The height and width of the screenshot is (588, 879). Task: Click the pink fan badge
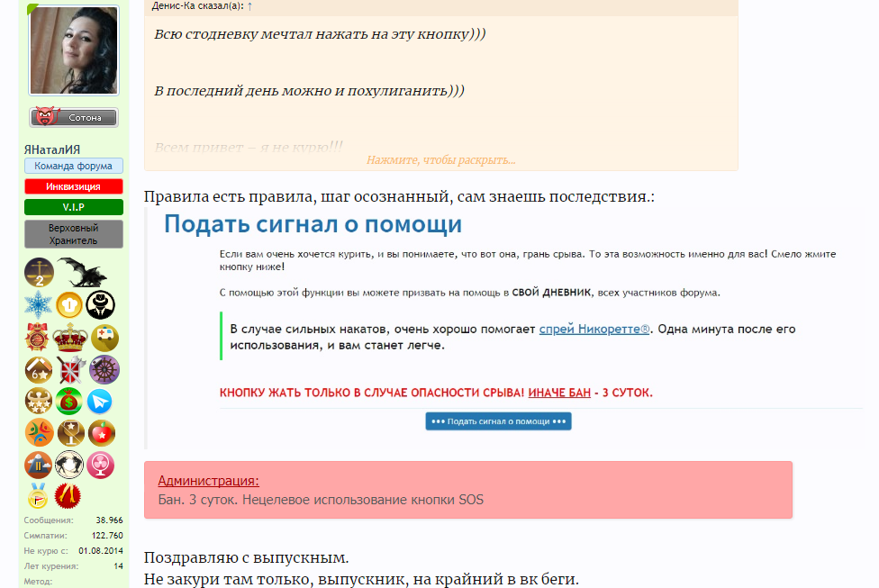tap(100, 465)
